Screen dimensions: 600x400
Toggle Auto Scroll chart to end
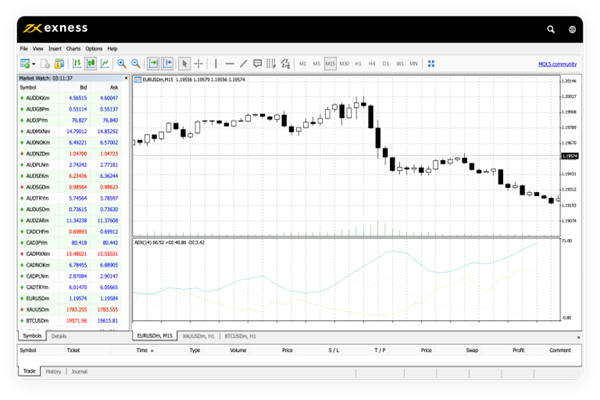[153, 64]
